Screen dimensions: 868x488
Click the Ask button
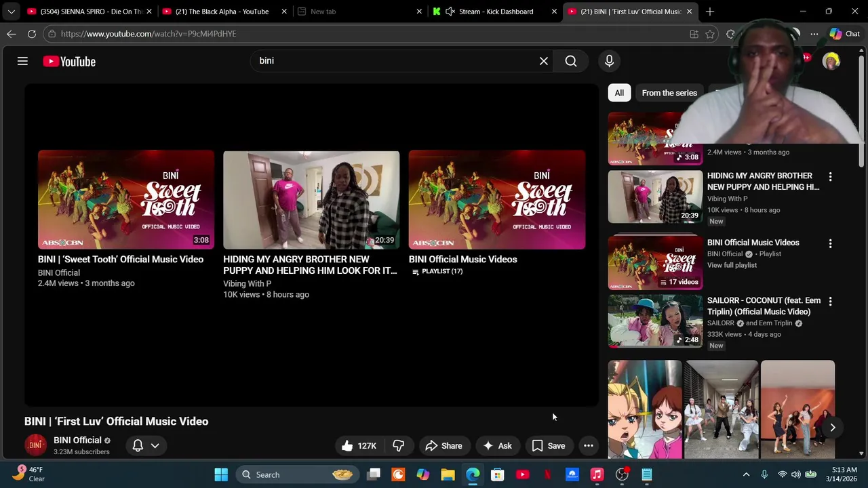(x=497, y=445)
